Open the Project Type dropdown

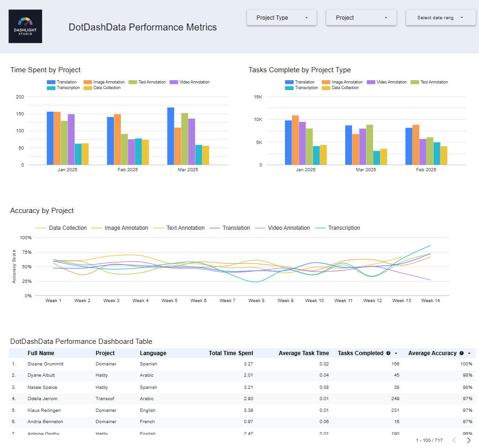282,18
